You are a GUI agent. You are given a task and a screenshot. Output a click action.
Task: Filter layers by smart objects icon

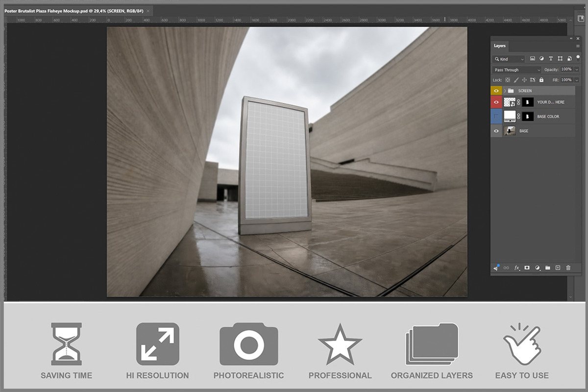(568, 59)
